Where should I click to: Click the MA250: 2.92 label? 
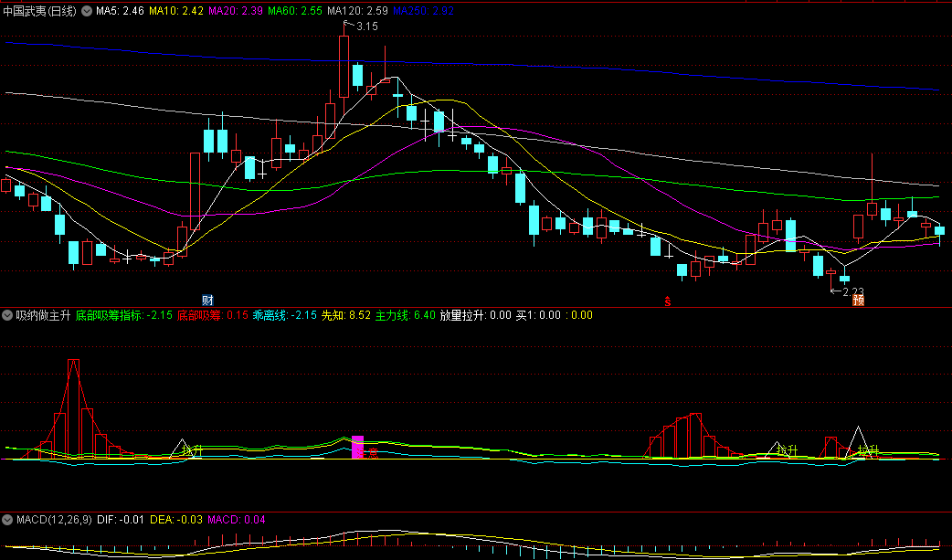pos(423,11)
